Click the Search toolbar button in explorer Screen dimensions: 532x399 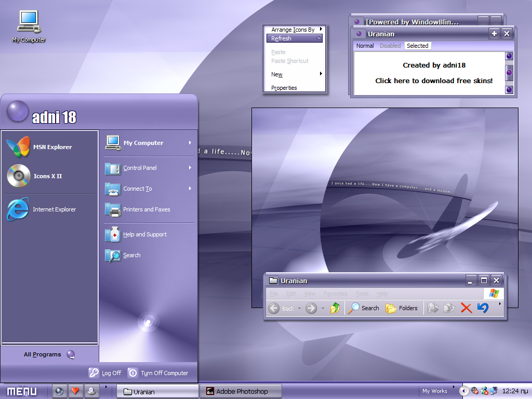coord(363,308)
